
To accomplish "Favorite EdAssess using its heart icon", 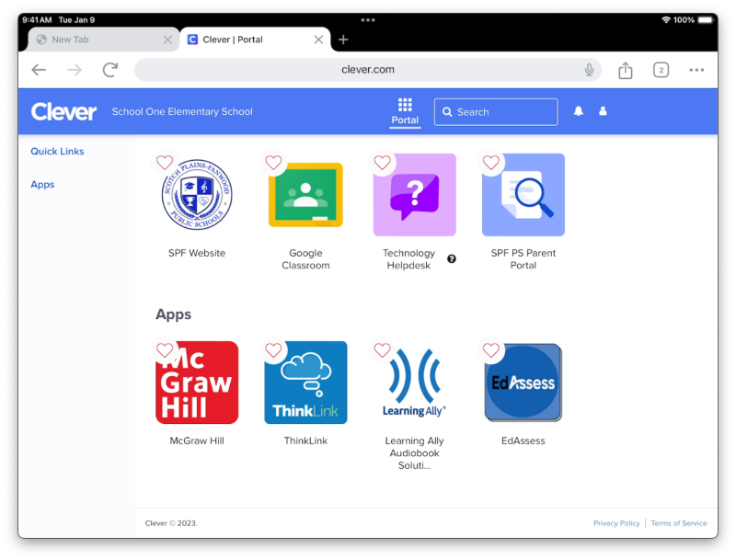I will click(491, 350).
